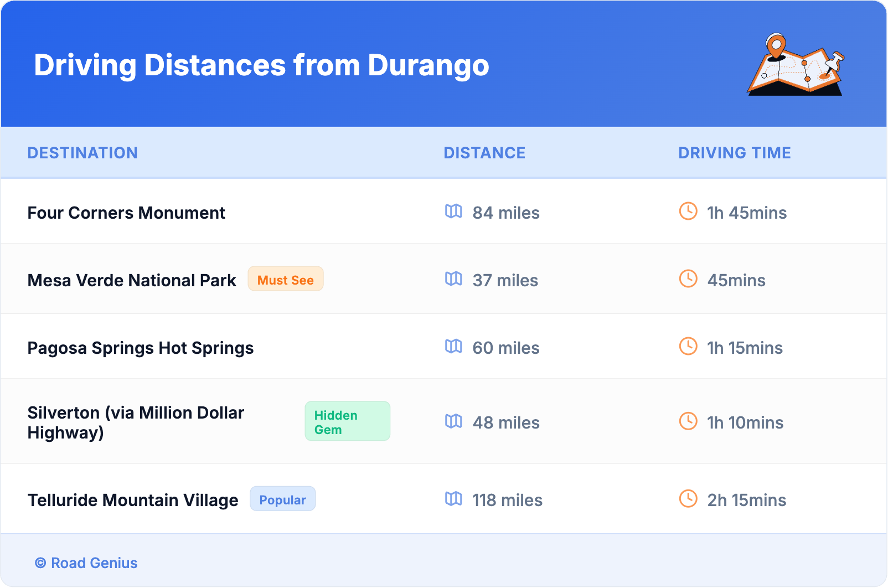Click clock icon beside 1h 10mins
Viewport: 888px width, 588px height.
tap(688, 421)
